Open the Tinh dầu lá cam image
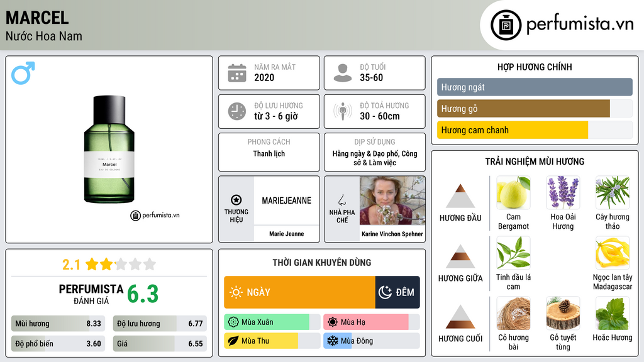This screenshot has height=362, width=644. pos(513,253)
